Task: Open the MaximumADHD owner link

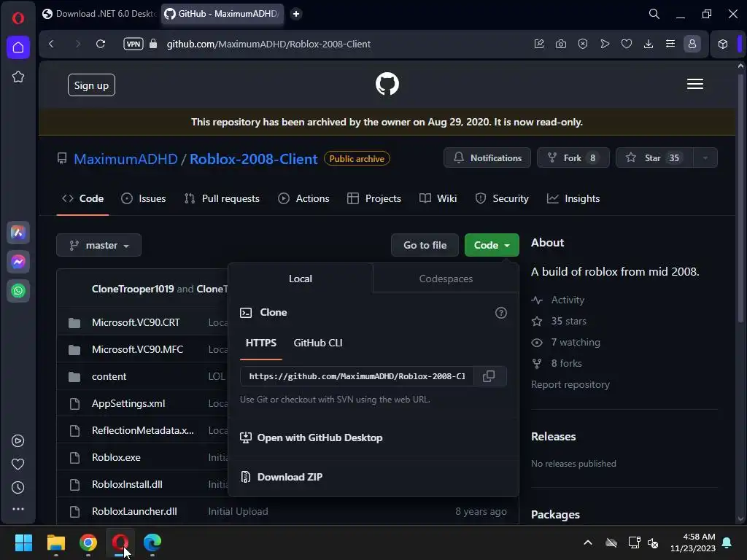Action: (125, 159)
